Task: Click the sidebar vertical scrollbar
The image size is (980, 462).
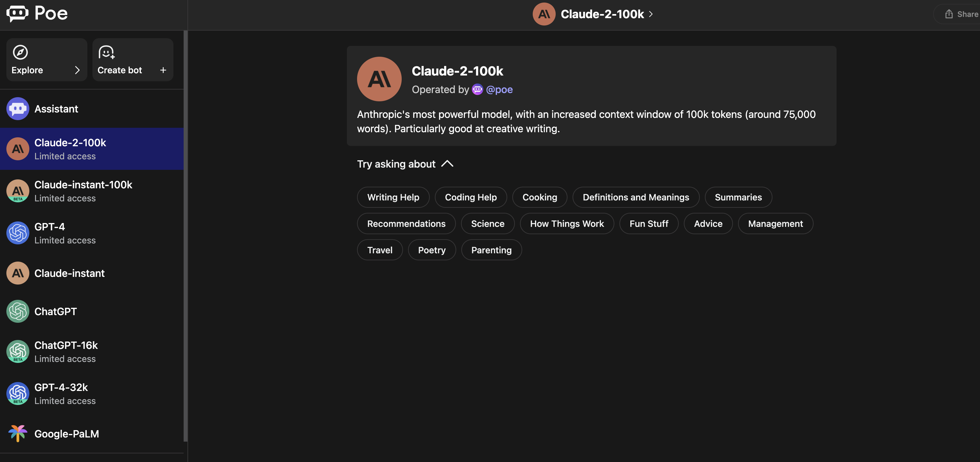Action: click(x=185, y=236)
